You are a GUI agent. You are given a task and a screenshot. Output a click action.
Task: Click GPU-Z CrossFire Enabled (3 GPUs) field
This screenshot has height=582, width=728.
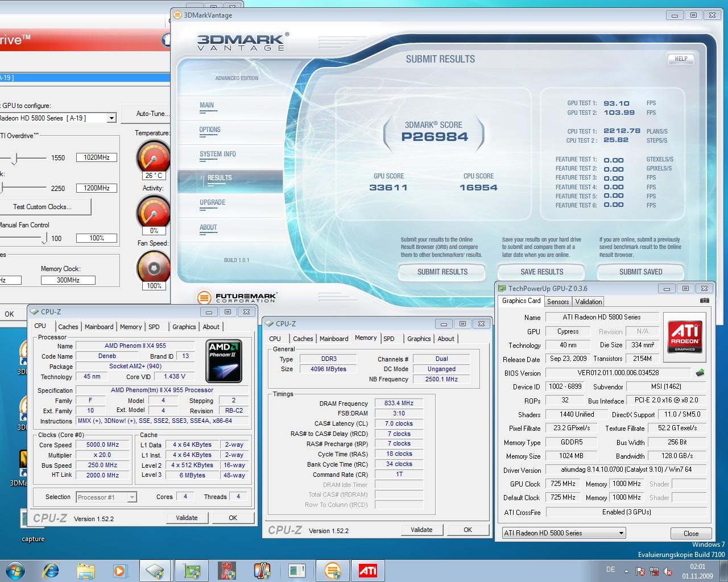coord(626,512)
